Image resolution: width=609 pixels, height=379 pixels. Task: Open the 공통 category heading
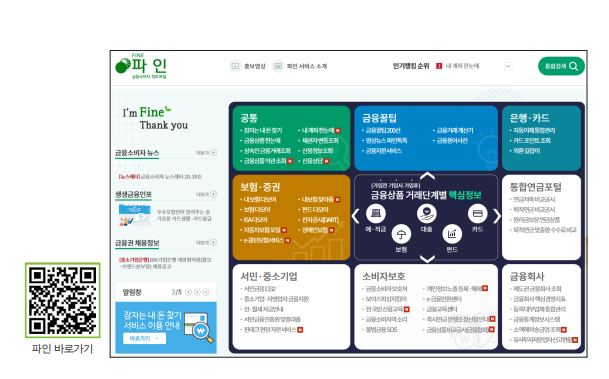coord(249,118)
